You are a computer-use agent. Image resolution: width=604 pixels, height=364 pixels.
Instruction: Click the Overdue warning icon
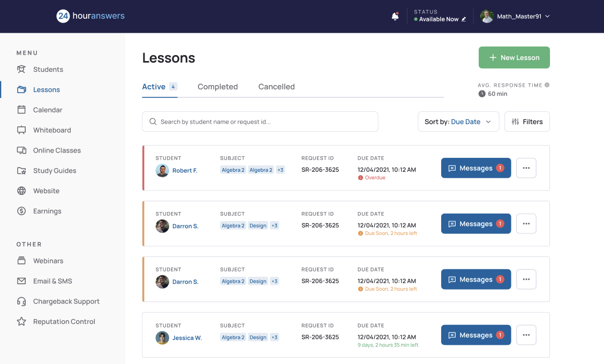[x=360, y=178]
